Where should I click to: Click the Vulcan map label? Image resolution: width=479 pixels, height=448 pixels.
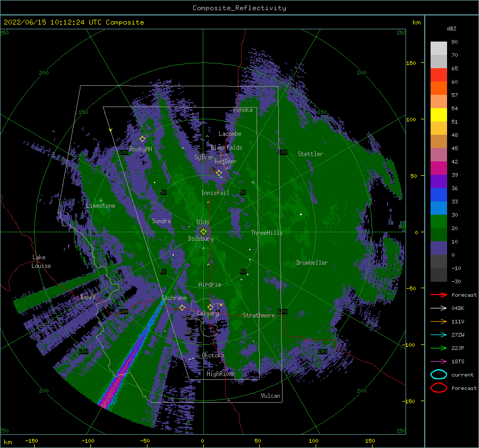point(271,396)
